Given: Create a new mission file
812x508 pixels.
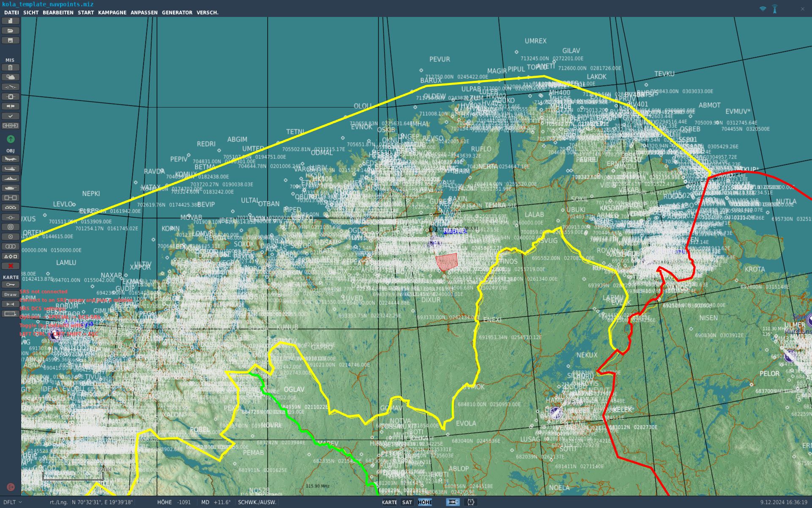Looking at the screenshot, I should tap(10, 20).
